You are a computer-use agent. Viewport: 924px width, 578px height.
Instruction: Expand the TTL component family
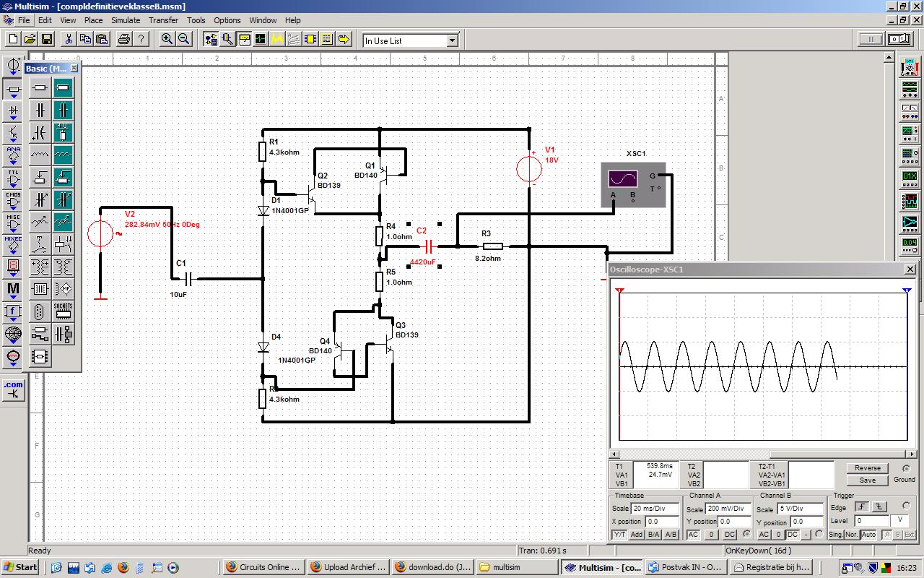pos(13,178)
